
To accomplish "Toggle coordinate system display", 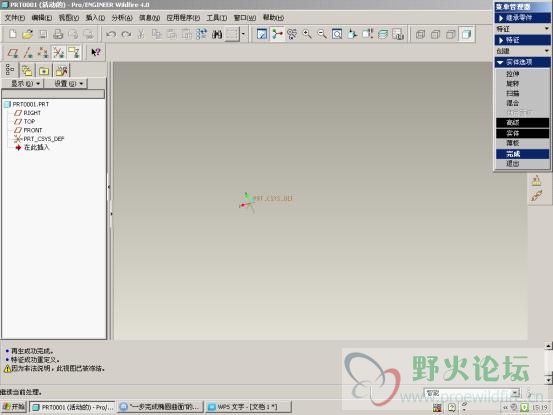I will 58,53.
